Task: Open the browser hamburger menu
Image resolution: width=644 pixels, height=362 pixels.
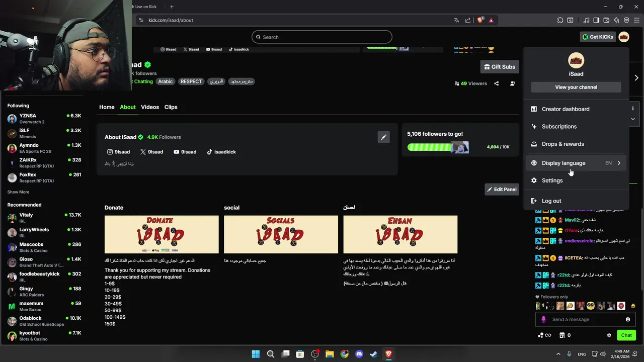Action: [x=636, y=20]
